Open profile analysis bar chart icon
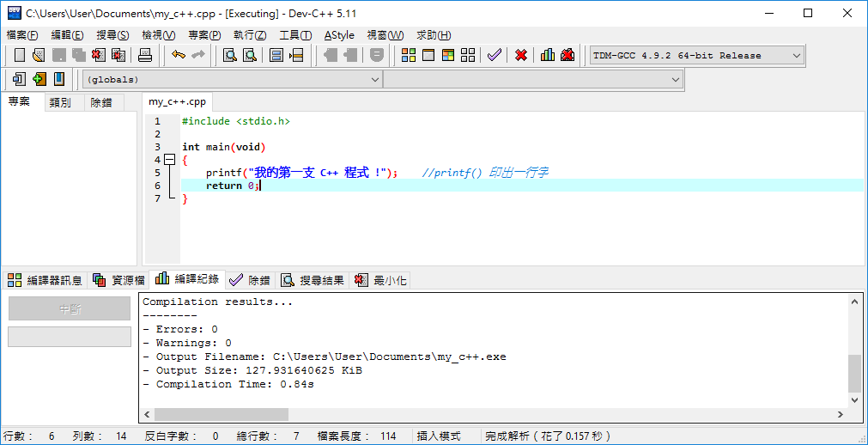This screenshot has height=445, width=868. pos(548,56)
